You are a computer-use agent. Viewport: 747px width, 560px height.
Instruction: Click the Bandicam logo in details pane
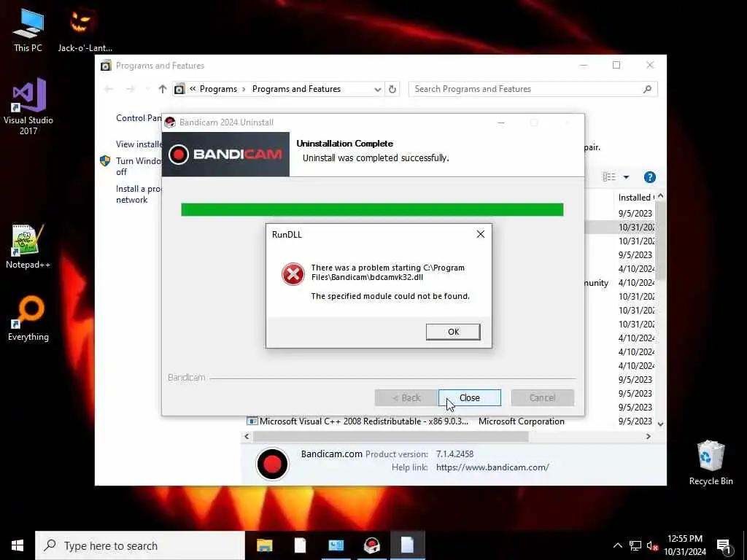click(272, 463)
